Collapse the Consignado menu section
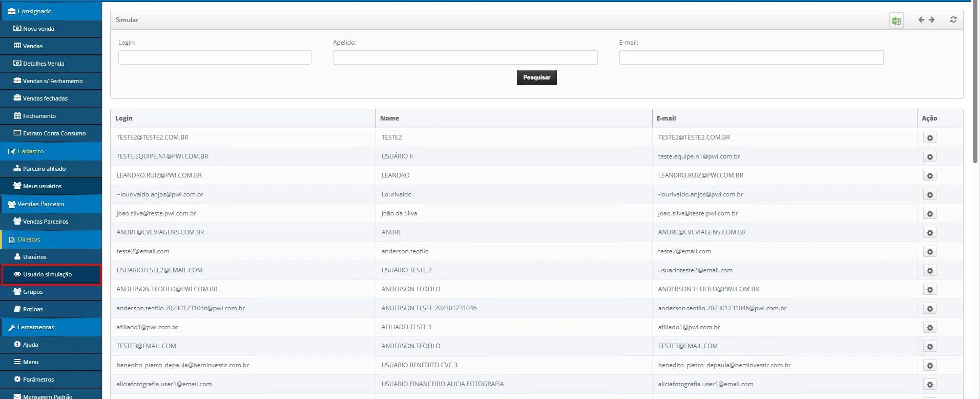Image resolution: width=980 pixels, height=399 pixels. (34, 11)
